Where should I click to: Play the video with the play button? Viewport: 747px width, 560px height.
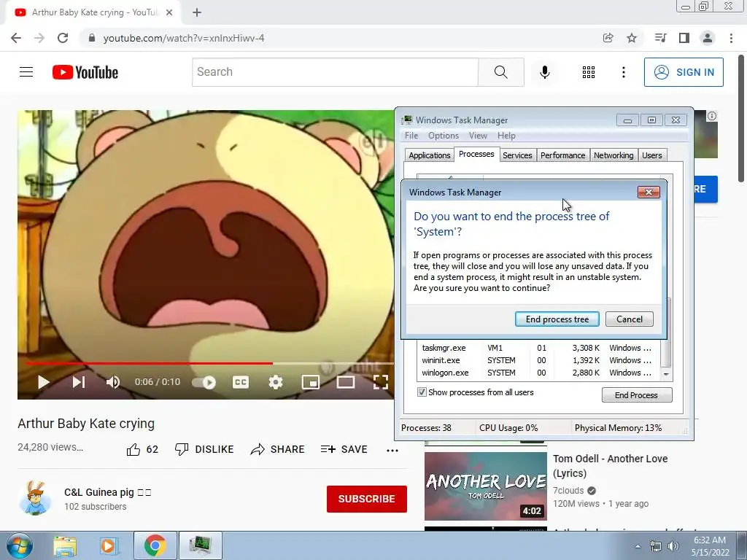tap(43, 382)
